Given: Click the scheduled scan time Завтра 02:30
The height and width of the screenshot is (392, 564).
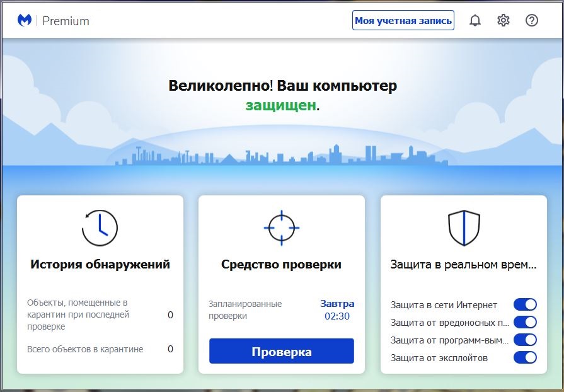Looking at the screenshot, I should pos(337,309).
